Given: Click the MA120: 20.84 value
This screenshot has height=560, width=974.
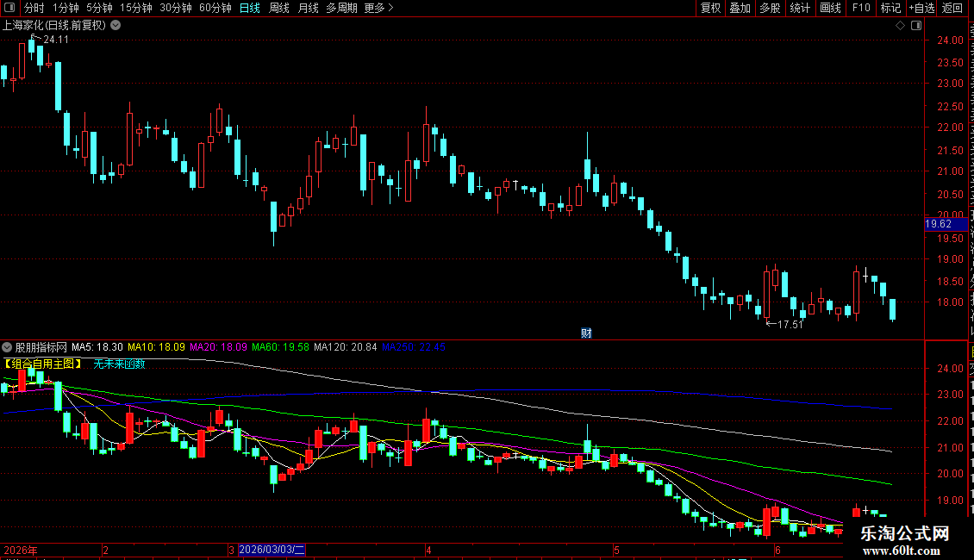Looking at the screenshot, I should click(x=346, y=347).
